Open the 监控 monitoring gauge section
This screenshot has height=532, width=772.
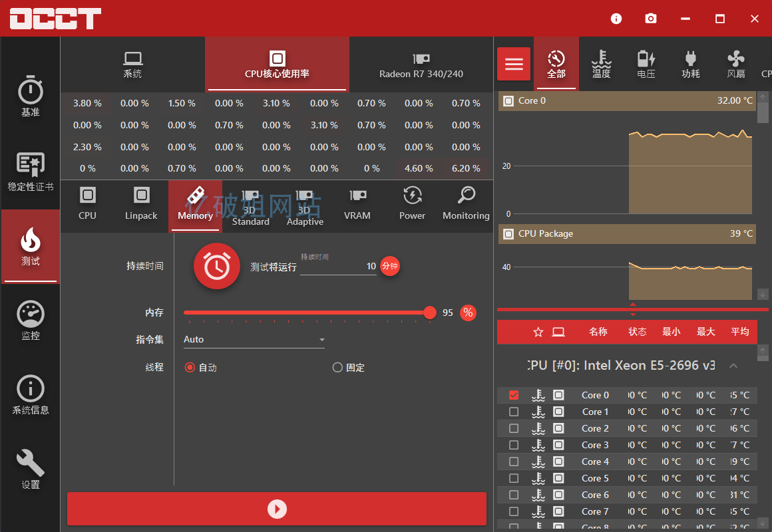(x=30, y=321)
